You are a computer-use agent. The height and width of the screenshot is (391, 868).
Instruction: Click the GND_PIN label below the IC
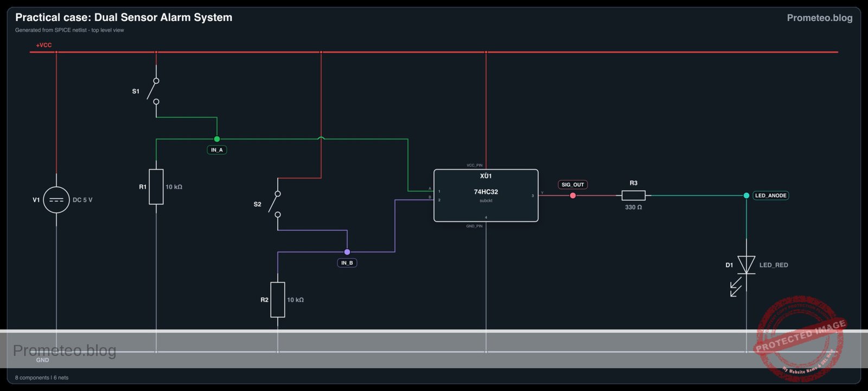tap(475, 226)
